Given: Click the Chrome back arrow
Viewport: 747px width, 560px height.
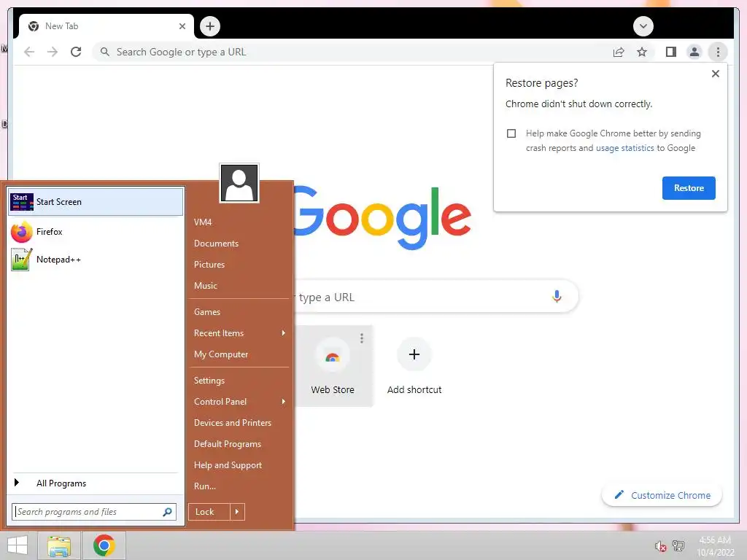Looking at the screenshot, I should coord(29,52).
